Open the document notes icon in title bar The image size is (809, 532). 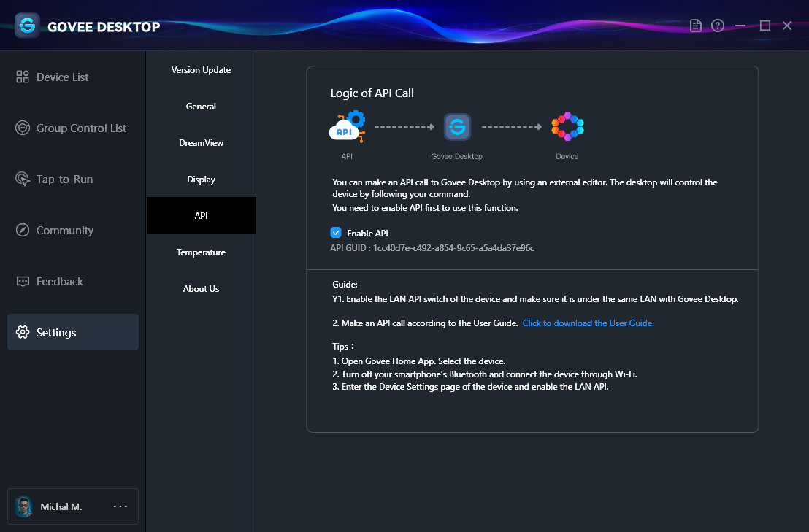click(x=696, y=26)
